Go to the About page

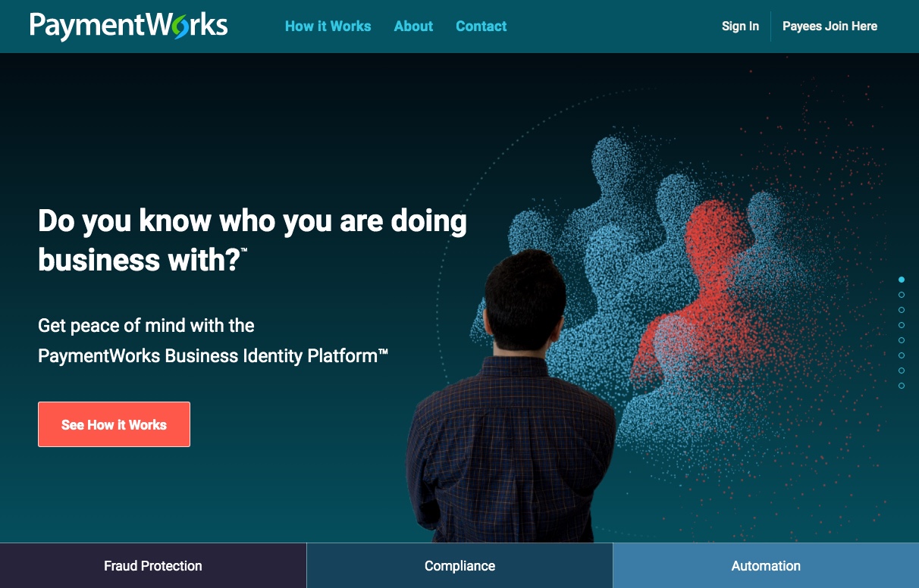[x=413, y=26]
